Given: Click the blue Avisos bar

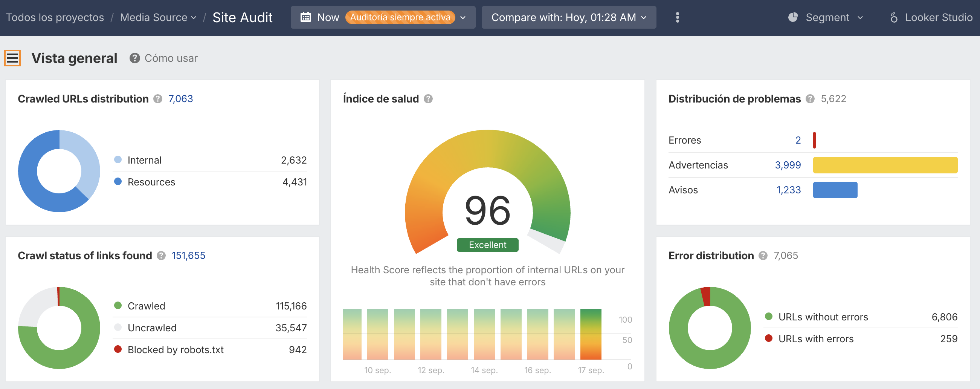Looking at the screenshot, I should click(835, 190).
